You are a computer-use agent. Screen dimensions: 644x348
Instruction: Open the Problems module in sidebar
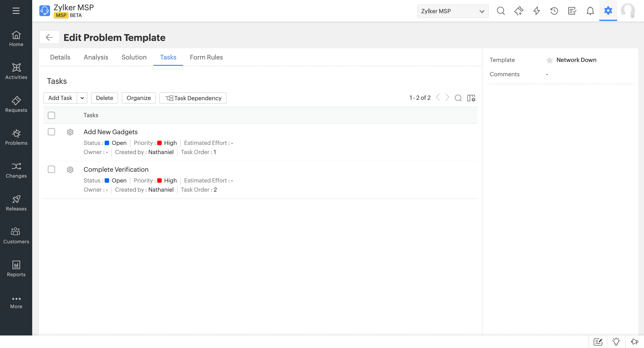click(x=16, y=137)
